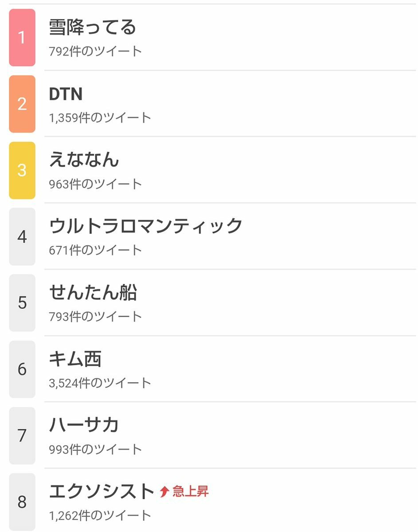Click the gray rank 7 badge
Screen dimensions: 418x532
tap(22, 435)
